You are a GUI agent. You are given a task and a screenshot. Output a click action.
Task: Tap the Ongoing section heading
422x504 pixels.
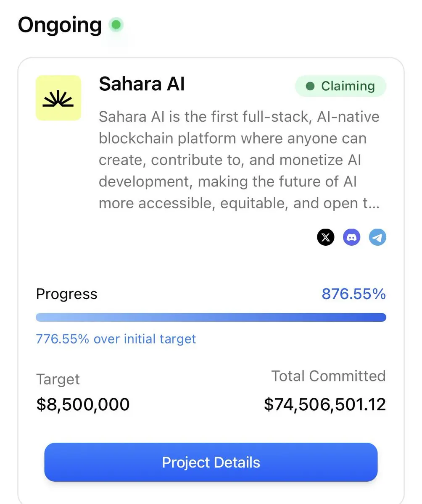tap(60, 25)
